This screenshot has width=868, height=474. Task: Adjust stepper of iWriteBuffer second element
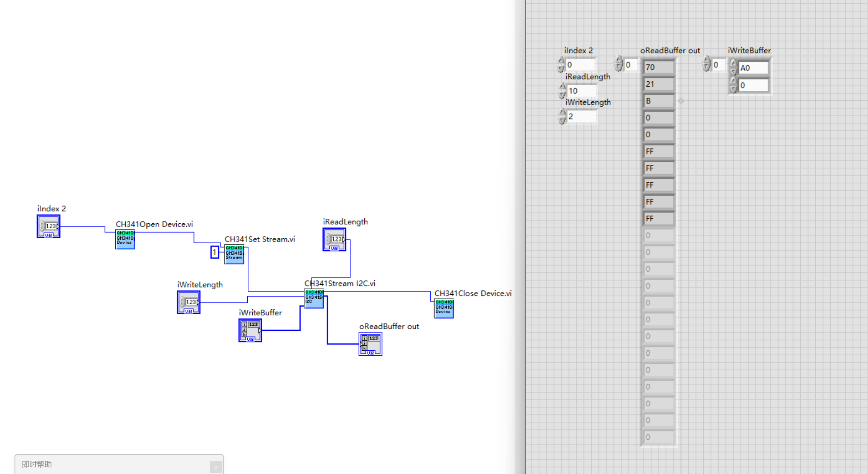point(733,85)
